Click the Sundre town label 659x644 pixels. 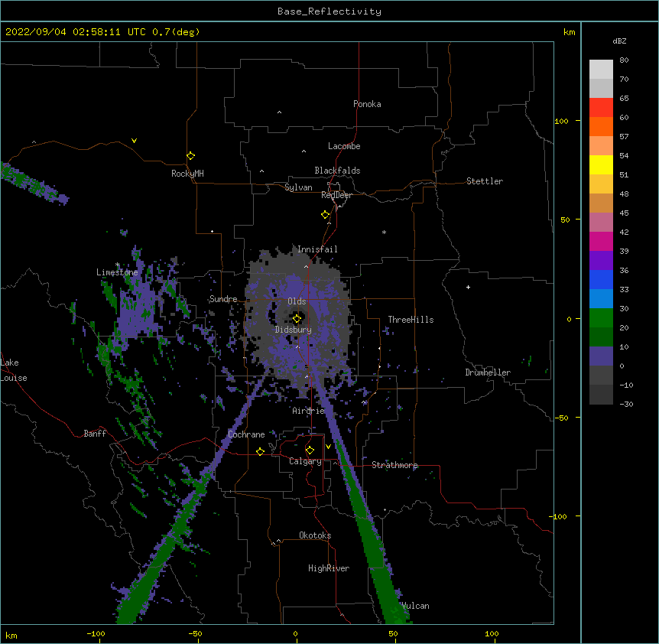[223, 299]
